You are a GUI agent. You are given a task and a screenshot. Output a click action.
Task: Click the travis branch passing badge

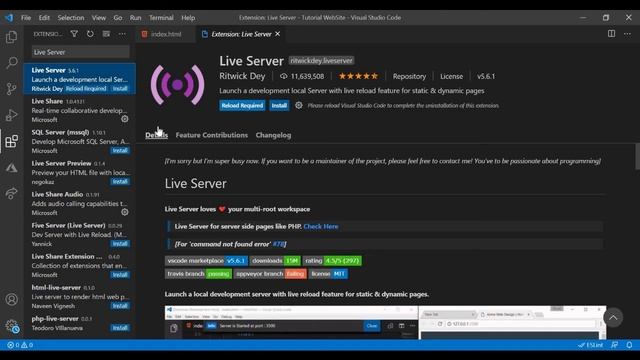[198, 274]
